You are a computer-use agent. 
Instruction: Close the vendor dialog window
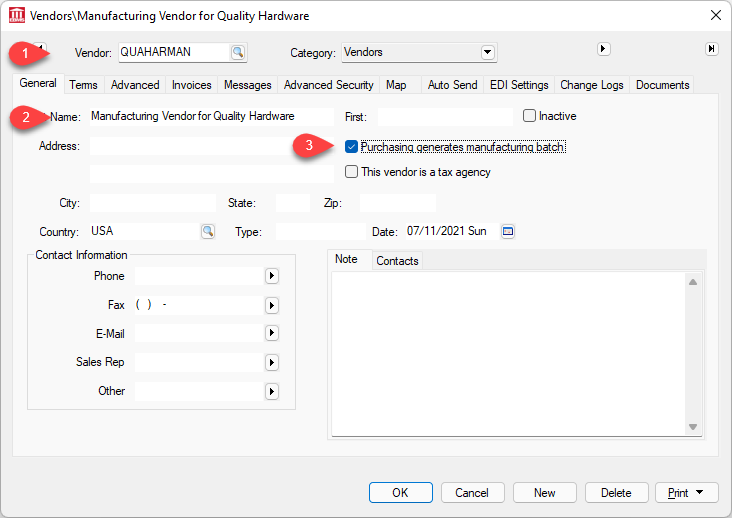tap(716, 15)
